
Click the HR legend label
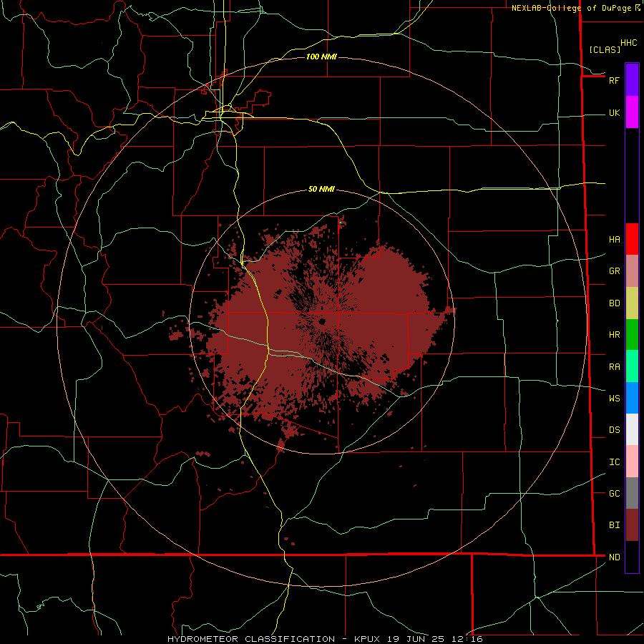coord(615,335)
